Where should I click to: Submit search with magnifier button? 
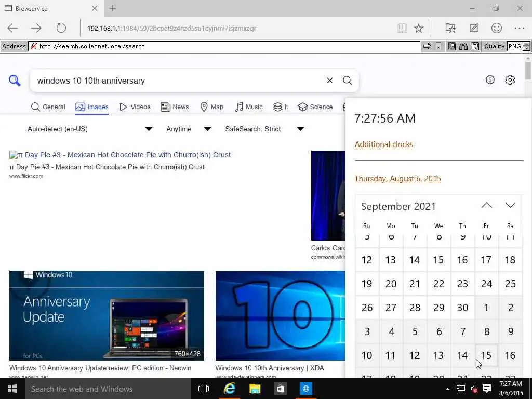pyautogui.click(x=347, y=81)
